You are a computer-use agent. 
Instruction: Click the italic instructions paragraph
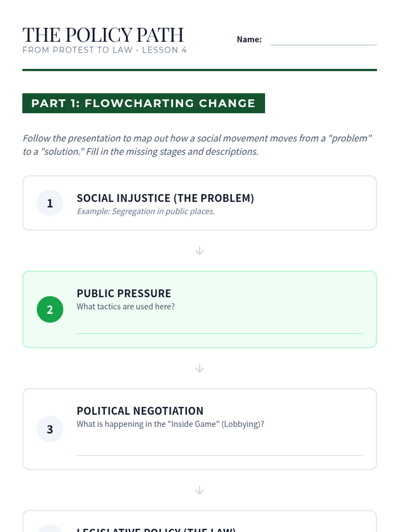coord(197,145)
